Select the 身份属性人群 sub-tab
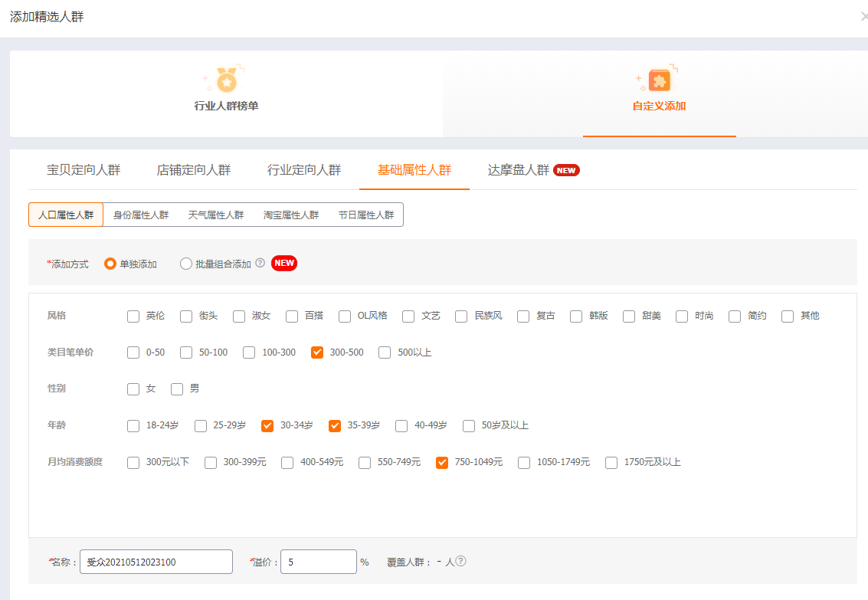 [141, 215]
